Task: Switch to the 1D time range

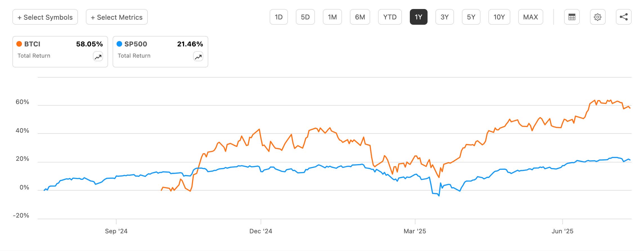Action: tap(279, 17)
